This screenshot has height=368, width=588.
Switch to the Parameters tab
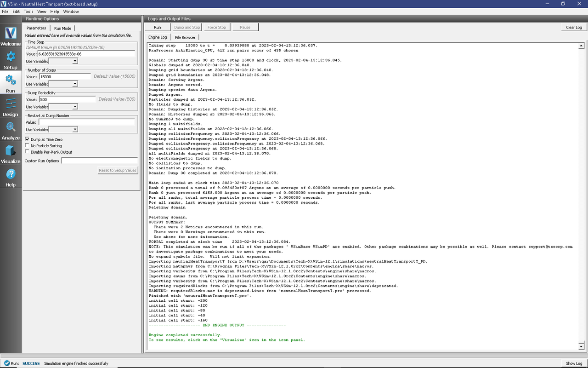[x=36, y=28]
